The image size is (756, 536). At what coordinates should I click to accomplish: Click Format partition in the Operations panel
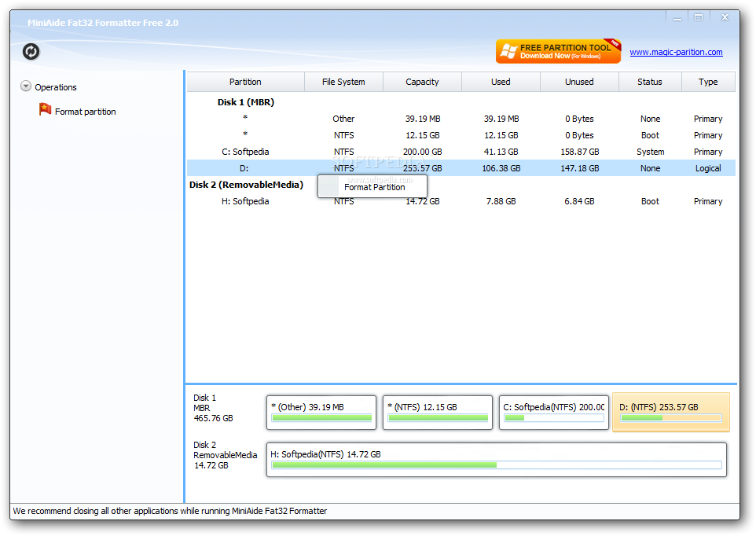(86, 112)
